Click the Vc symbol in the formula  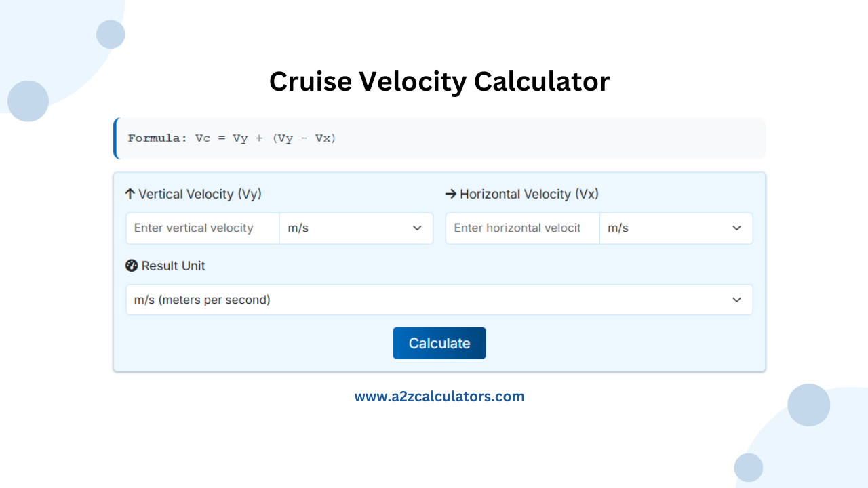point(201,138)
